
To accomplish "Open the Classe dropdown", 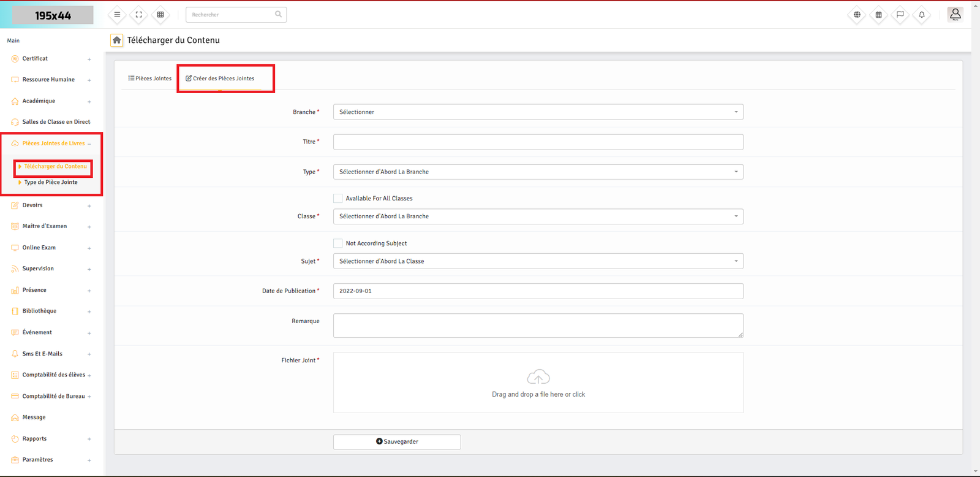I will (538, 216).
